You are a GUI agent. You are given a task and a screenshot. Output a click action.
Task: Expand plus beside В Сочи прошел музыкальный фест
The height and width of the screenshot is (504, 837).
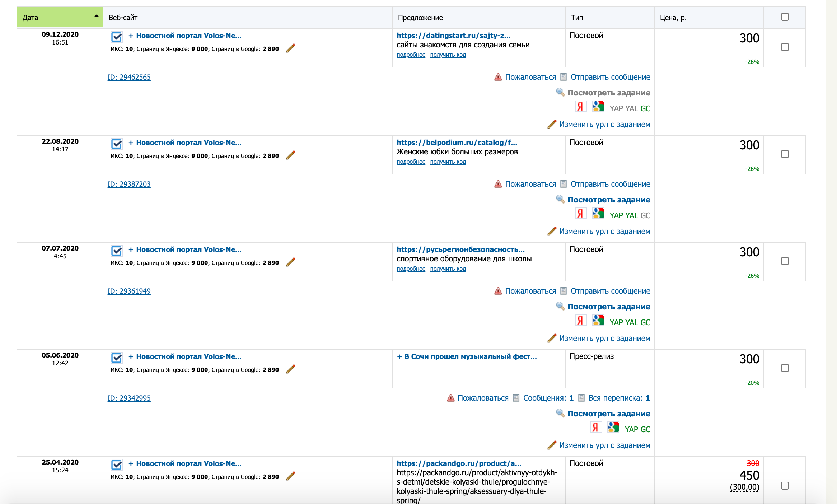coord(399,356)
